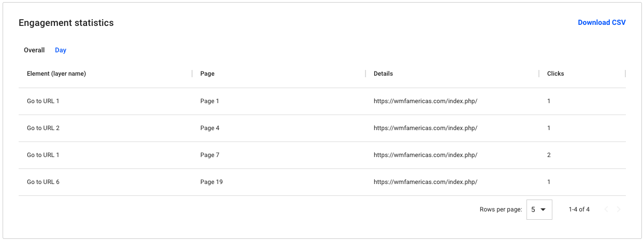Switch to the Day tab
The image size is (644, 241).
click(x=61, y=50)
